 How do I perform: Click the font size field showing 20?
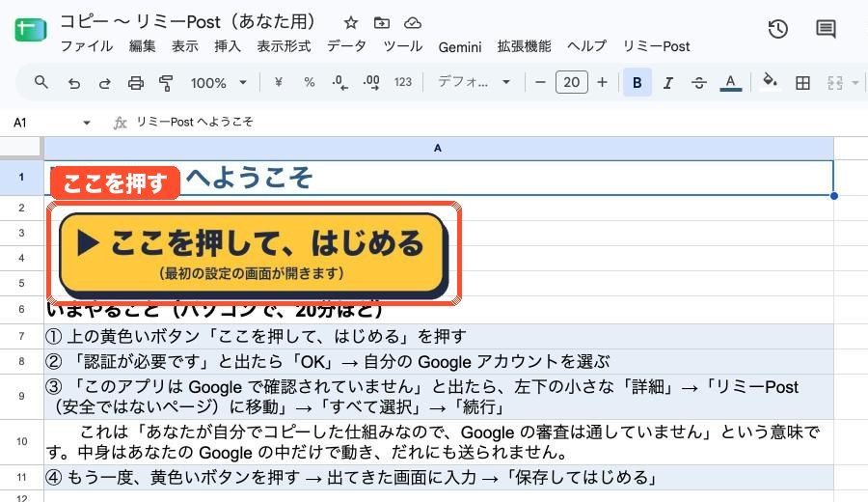[571, 83]
